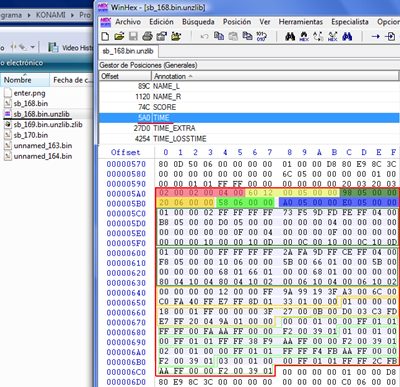Screen dimensions: 400x387
Task: Select the file sb_168.bin in Explorer
Action: (31, 103)
